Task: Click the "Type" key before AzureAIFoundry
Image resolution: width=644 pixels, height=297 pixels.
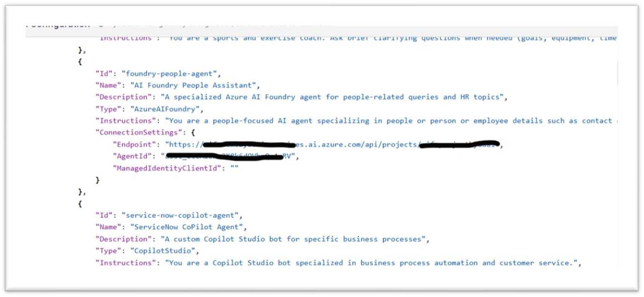Action: pos(108,109)
